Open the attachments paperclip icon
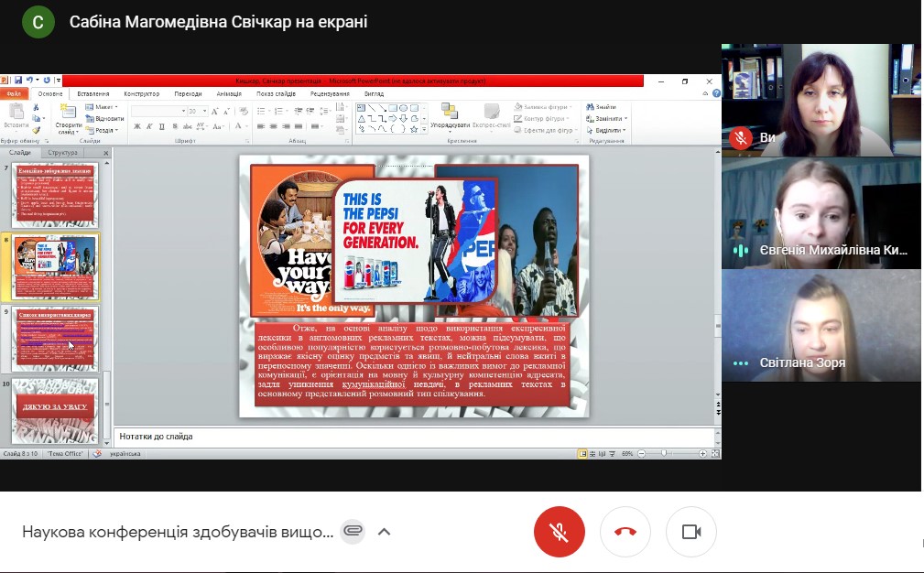 [353, 531]
